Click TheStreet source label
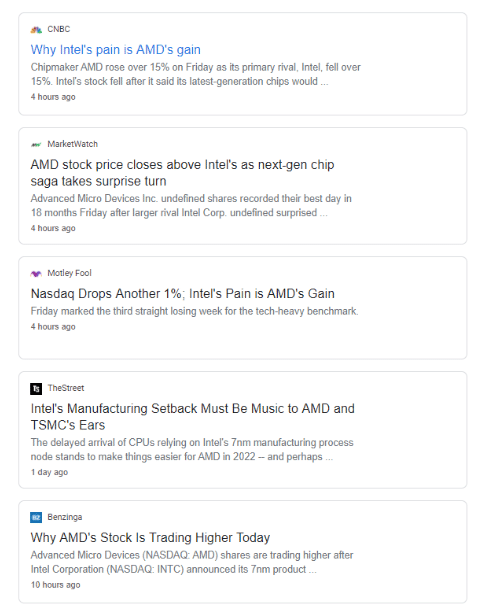The height and width of the screenshot is (614, 493). 66,388
